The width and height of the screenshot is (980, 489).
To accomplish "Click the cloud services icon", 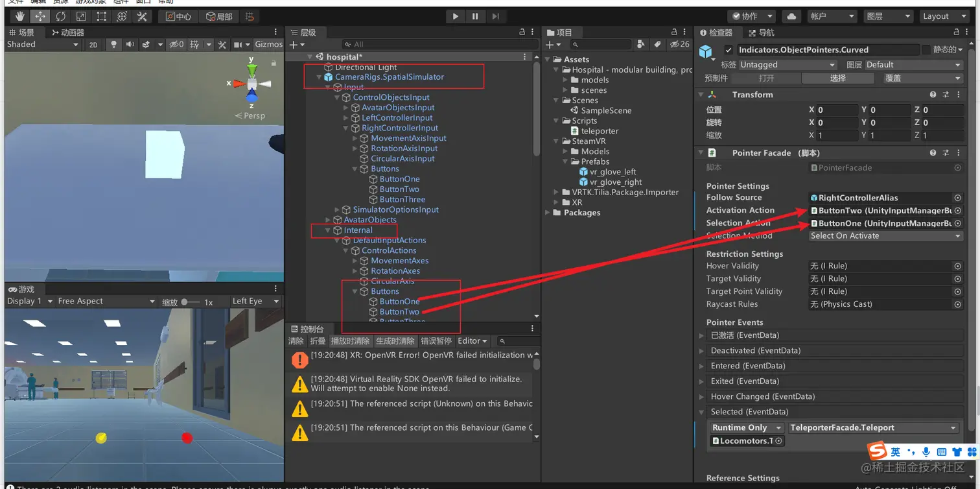I will click(x=791, y=16).
